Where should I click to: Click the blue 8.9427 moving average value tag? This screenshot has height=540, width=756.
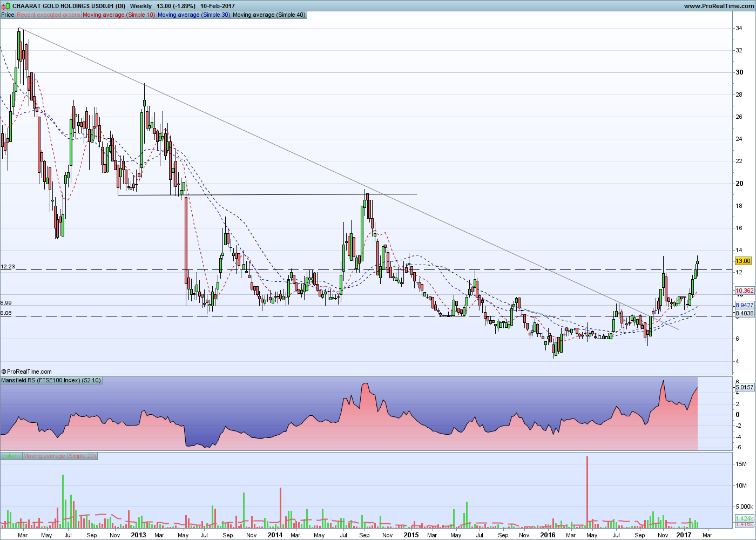click(745, 306)
